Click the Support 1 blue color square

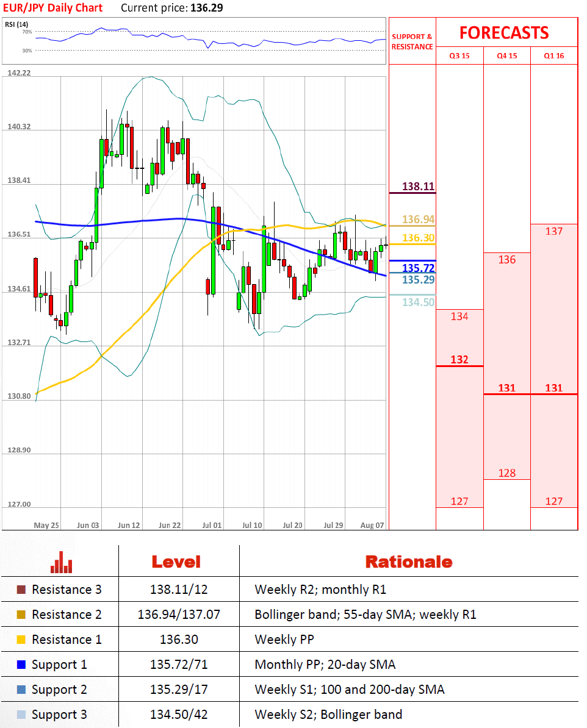tap(21, 665)
